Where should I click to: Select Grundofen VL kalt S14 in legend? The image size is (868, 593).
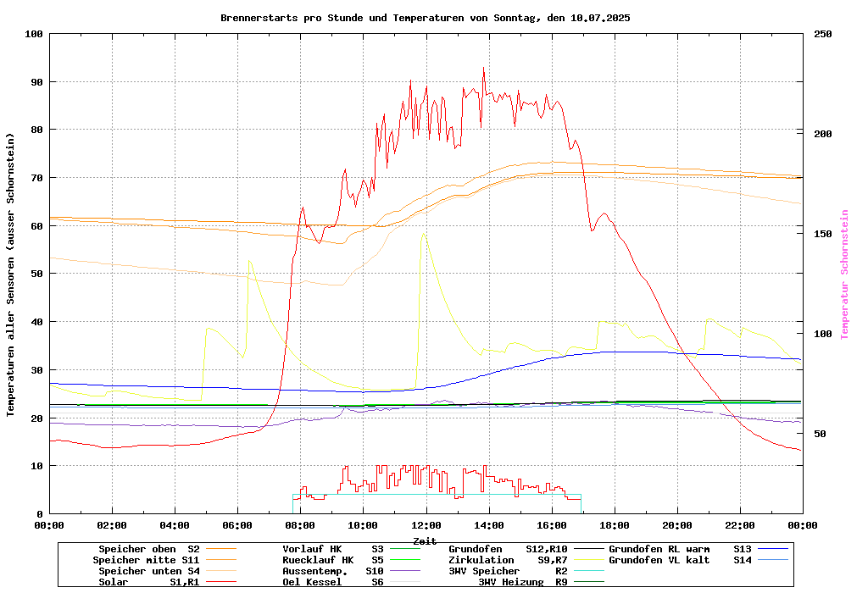[680, 560]
